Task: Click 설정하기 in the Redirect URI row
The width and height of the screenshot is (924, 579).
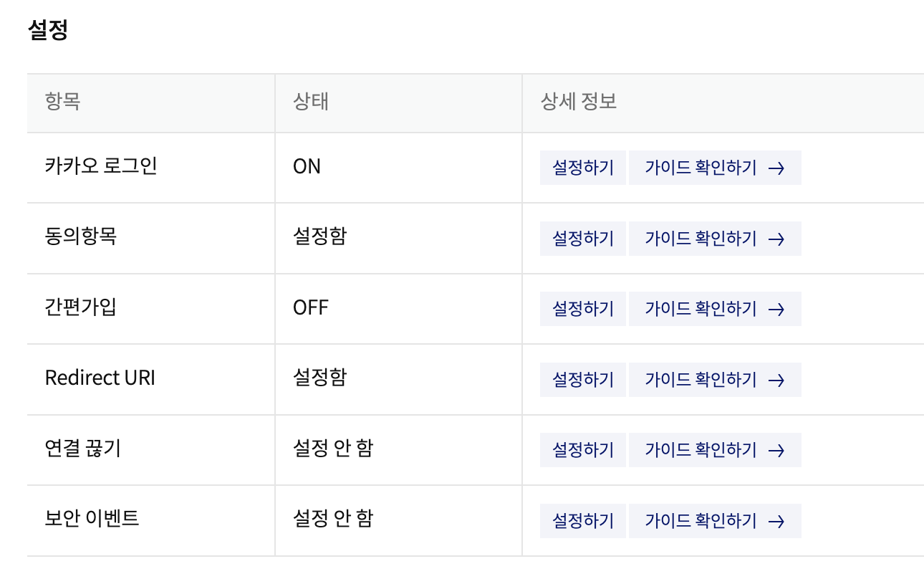Action: [582, 379]
